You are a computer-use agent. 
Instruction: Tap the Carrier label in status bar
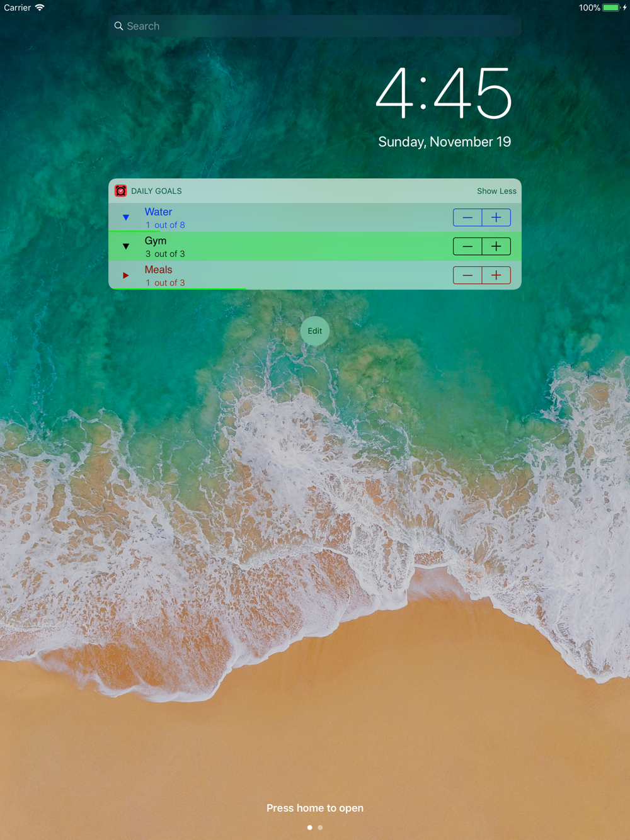coord(17,8)
